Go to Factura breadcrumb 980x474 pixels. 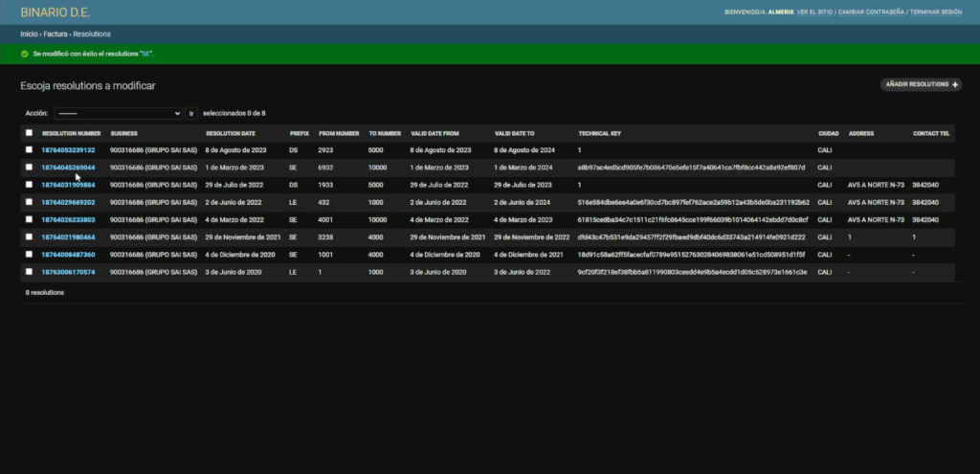[x=56, y=34]
